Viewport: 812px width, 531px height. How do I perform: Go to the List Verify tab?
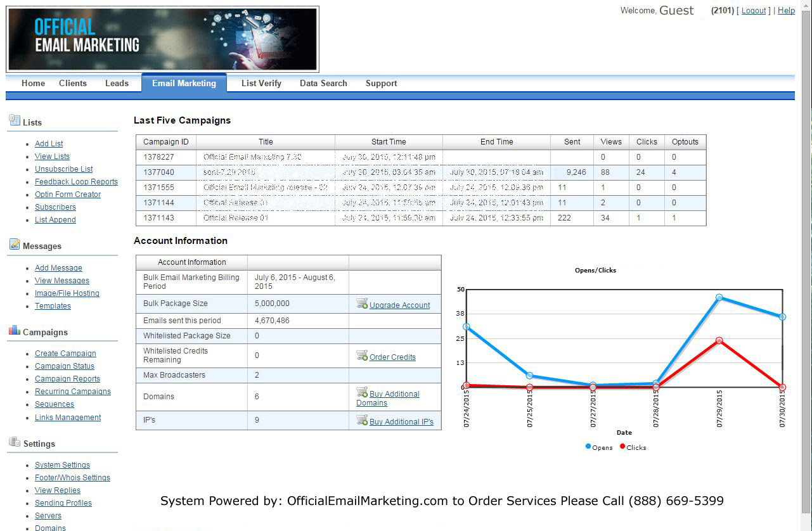[261, 83]
